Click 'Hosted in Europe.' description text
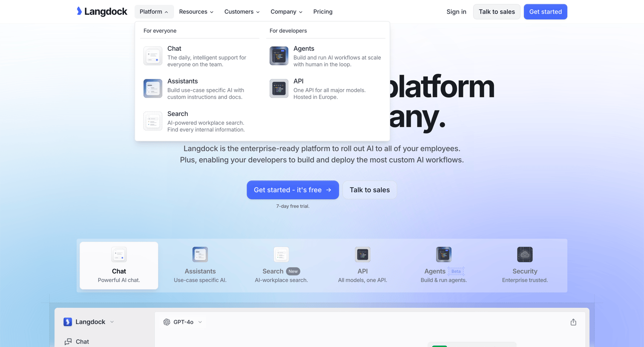The image size is (644, 347). tap(316, 97)
